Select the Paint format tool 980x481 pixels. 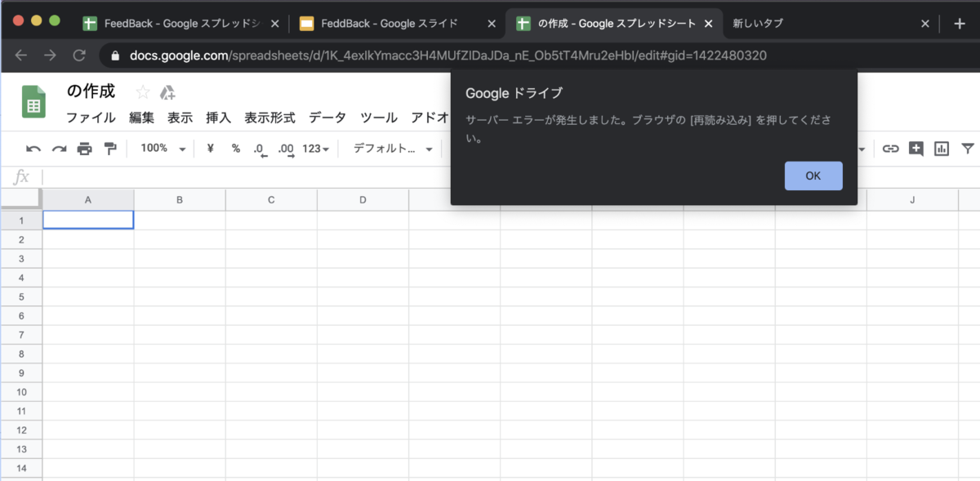(x=109, y=149)
